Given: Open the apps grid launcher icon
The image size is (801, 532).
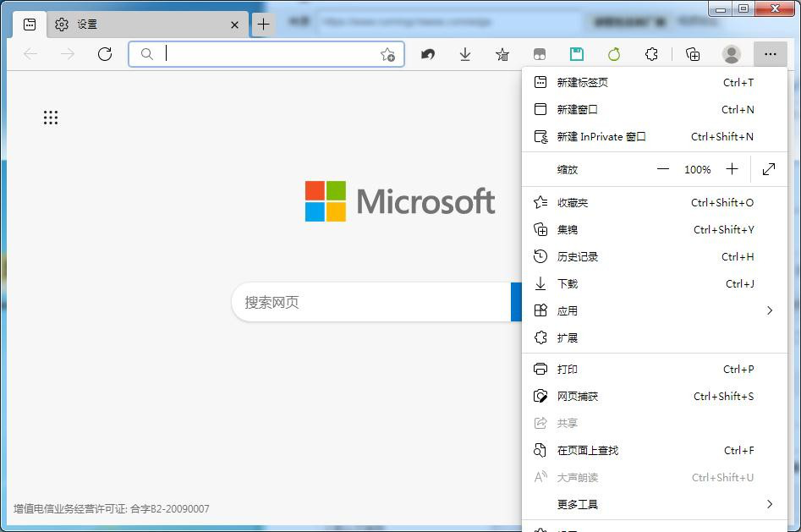Looking at the screenshot, I should [x=51, y=118].
